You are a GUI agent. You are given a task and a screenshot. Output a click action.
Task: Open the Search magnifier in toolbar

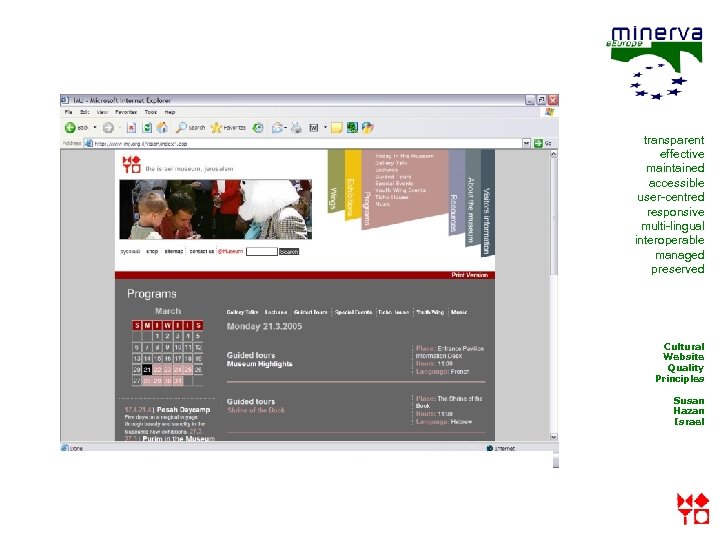click(x=191, y=128)
